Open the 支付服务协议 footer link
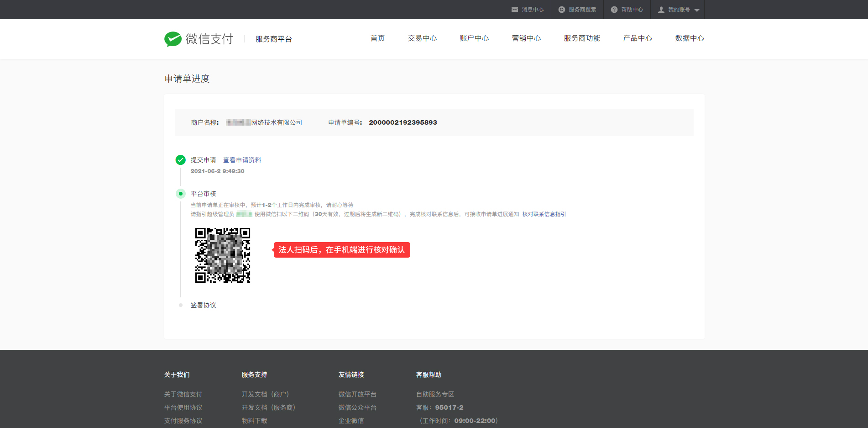868x428 pixels. click(183, 421)
